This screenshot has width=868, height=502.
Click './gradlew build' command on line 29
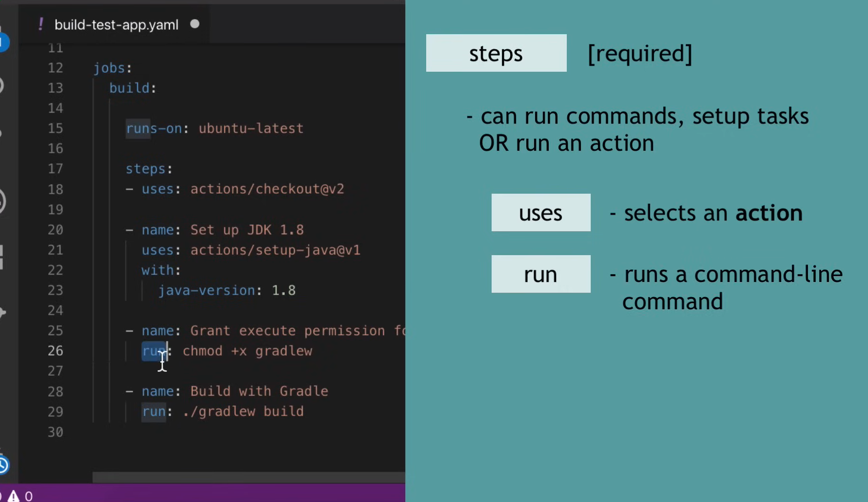(x=243, y=412)
